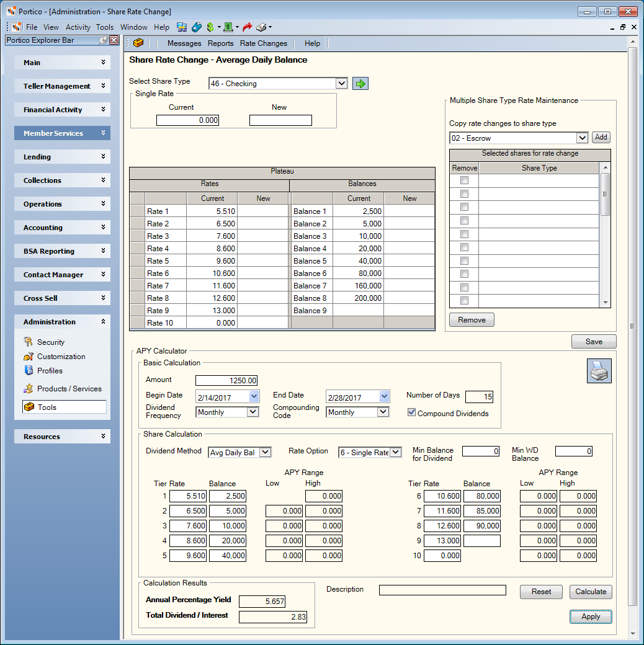The width and height of the screenshot is (644, 645).
Task: Check the third Remove checkbox in selected shares
Action: pyautogui.click(x=464, y=207)
